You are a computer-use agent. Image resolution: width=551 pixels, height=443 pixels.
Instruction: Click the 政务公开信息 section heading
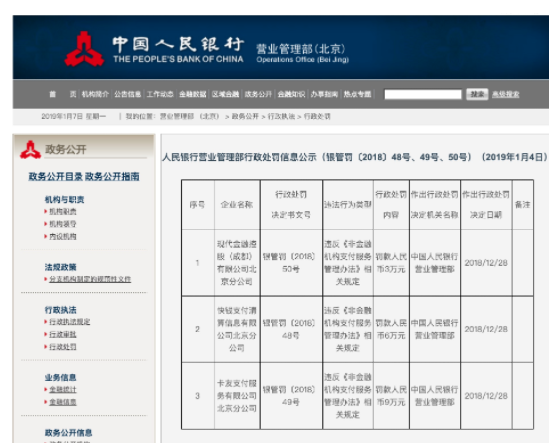tap(68, 433)
